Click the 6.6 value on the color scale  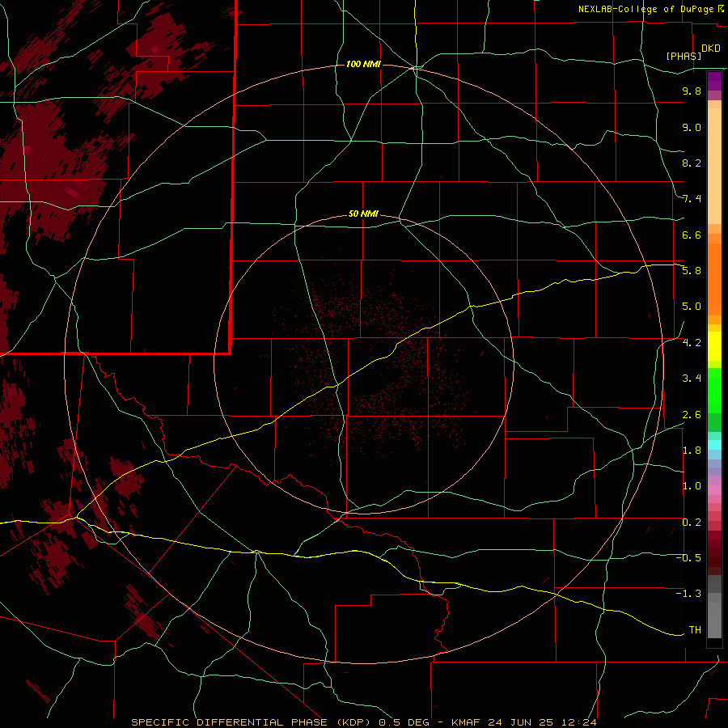[692, 235]
